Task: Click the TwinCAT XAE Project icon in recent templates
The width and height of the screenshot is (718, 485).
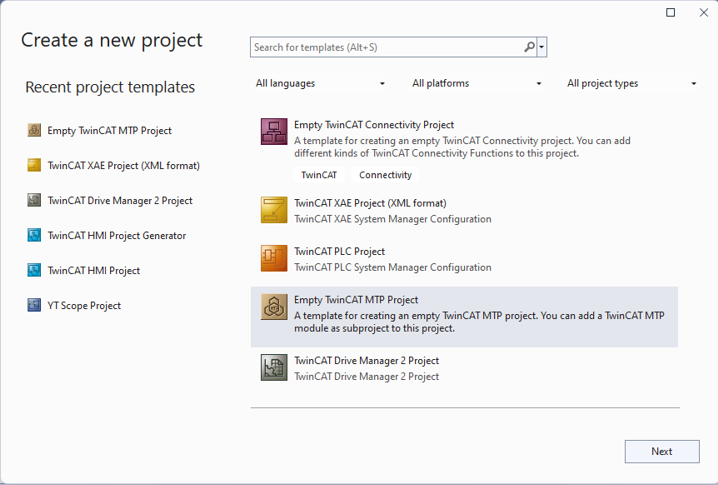Action: [34, 165]
